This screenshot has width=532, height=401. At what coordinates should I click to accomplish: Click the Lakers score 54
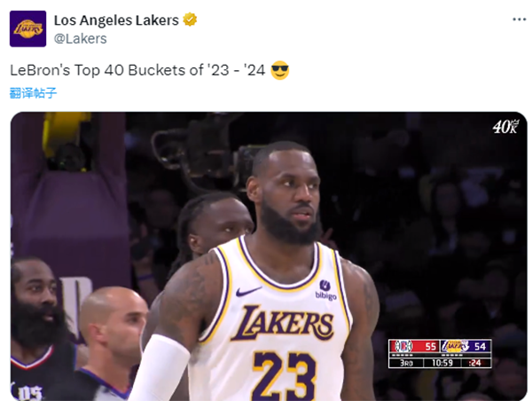480,346
